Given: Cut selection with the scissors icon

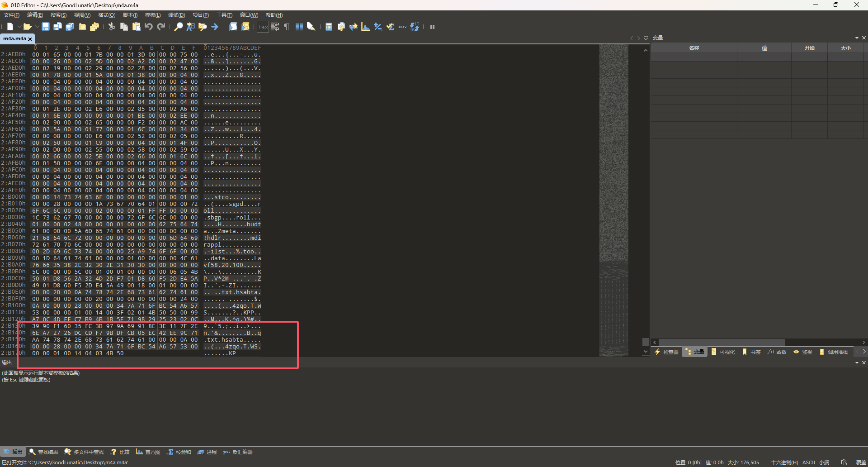Looking at the screenshot, I should 112,27.
